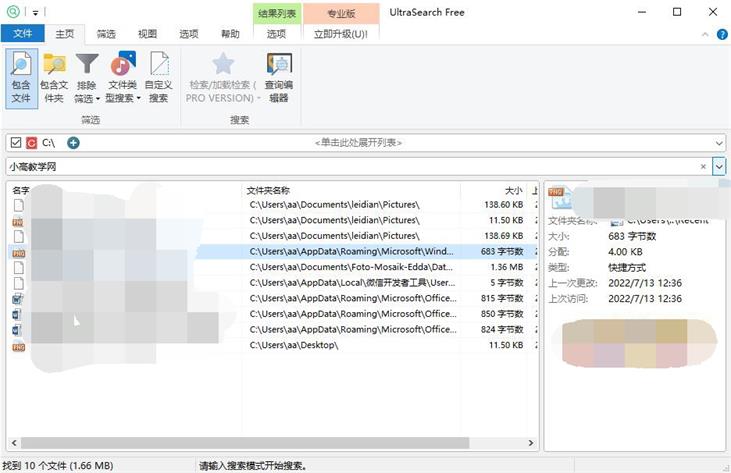Clear the search text with the X
731x473 pixels.
click(x=703, y=167)
